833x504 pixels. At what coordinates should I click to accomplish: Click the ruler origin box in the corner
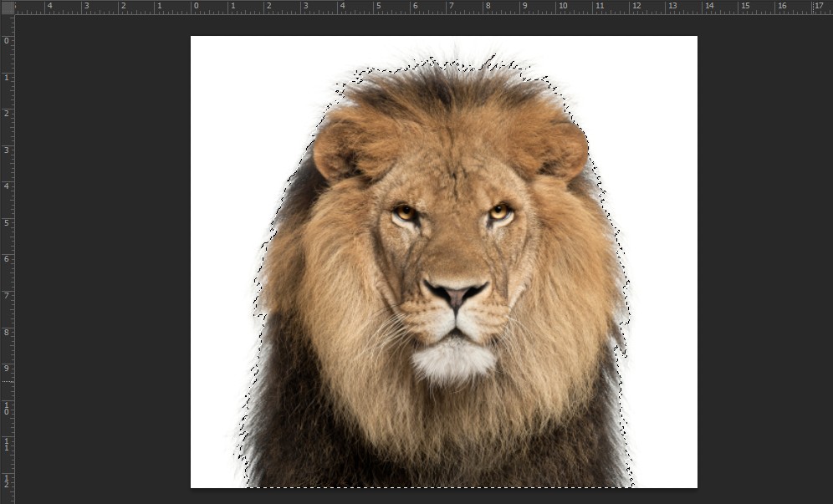tap(7, 8)
